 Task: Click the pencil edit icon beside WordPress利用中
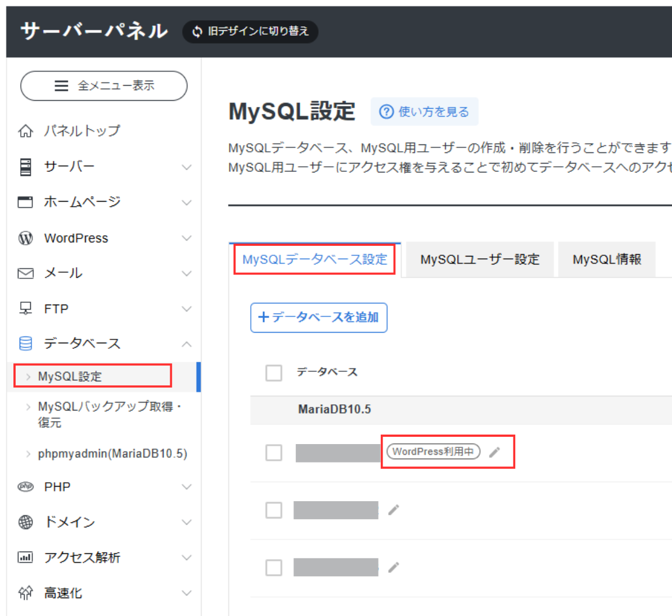pyautogui.click(x=494, y=452)
